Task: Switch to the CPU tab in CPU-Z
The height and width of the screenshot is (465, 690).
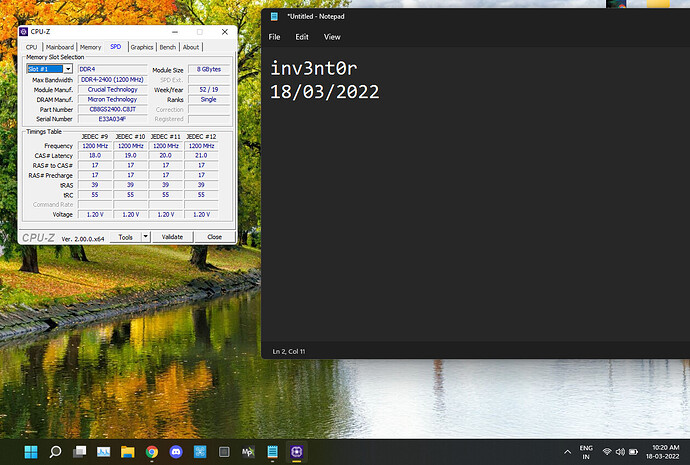Action: (32, 47)
